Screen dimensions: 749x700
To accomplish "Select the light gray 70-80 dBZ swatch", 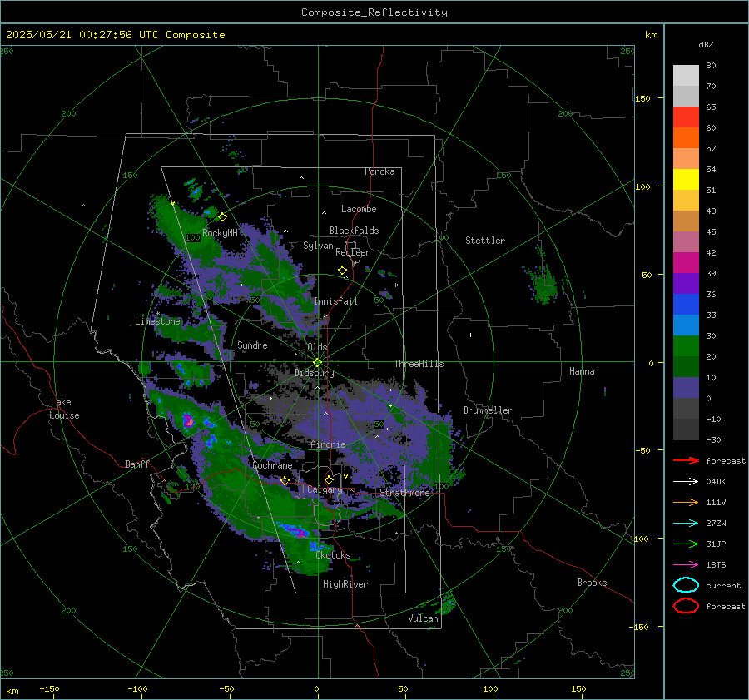I will pyautogui.click(x=686, y=76).
